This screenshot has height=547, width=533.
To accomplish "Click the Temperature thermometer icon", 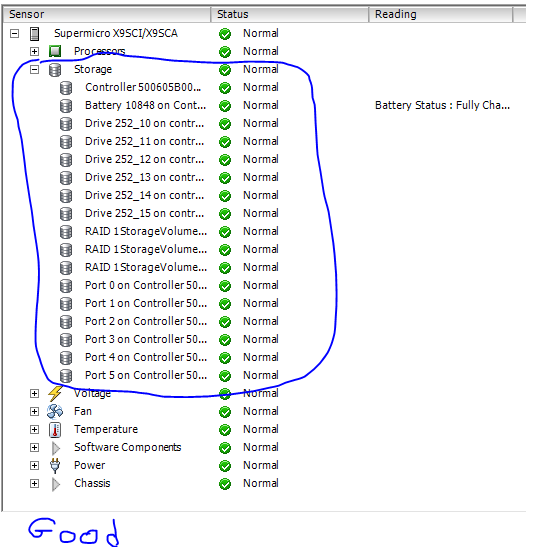I will (x=55, y=430).
